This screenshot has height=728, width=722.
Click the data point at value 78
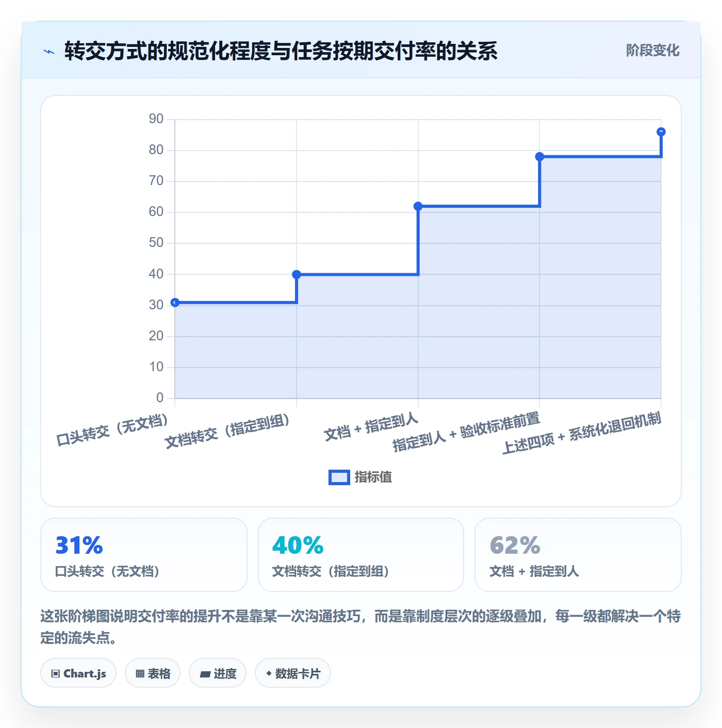tap(539, 157)
